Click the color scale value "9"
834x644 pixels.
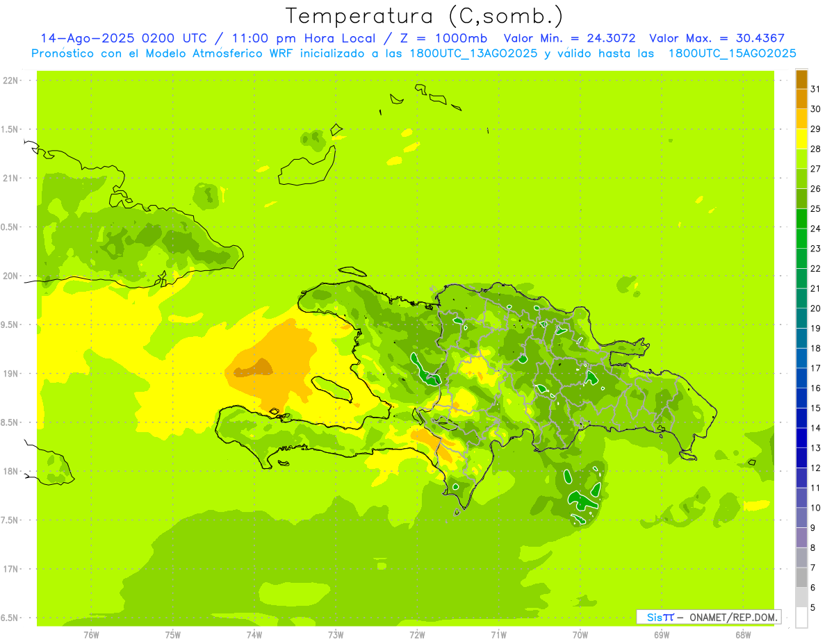click(x=813, y=528)
